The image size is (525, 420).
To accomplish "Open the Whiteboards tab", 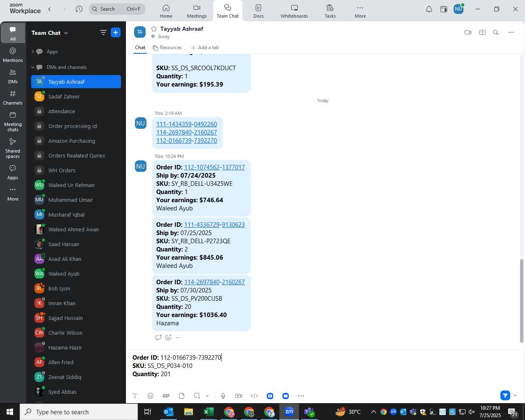I will pyautogui.click(x=294, y=11).
